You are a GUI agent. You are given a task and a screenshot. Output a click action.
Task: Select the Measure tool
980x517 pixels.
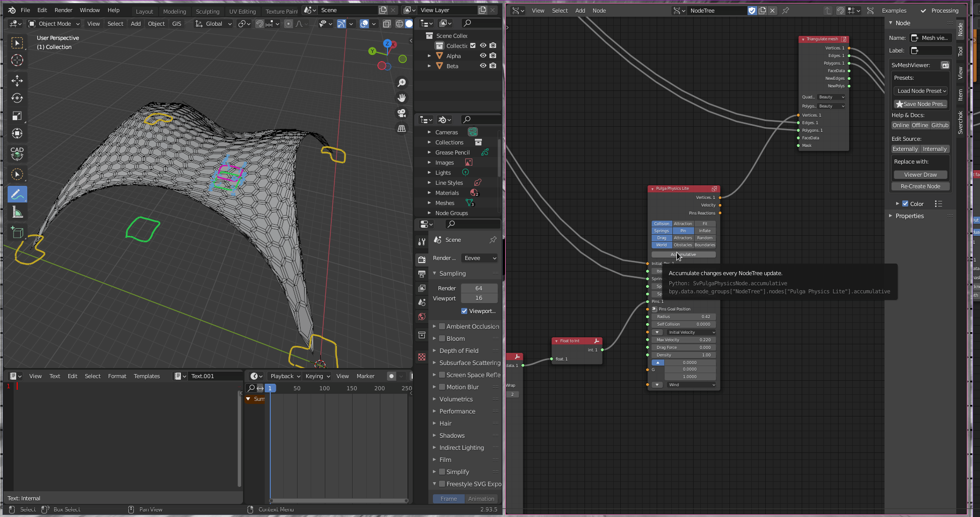pos(17,212)
